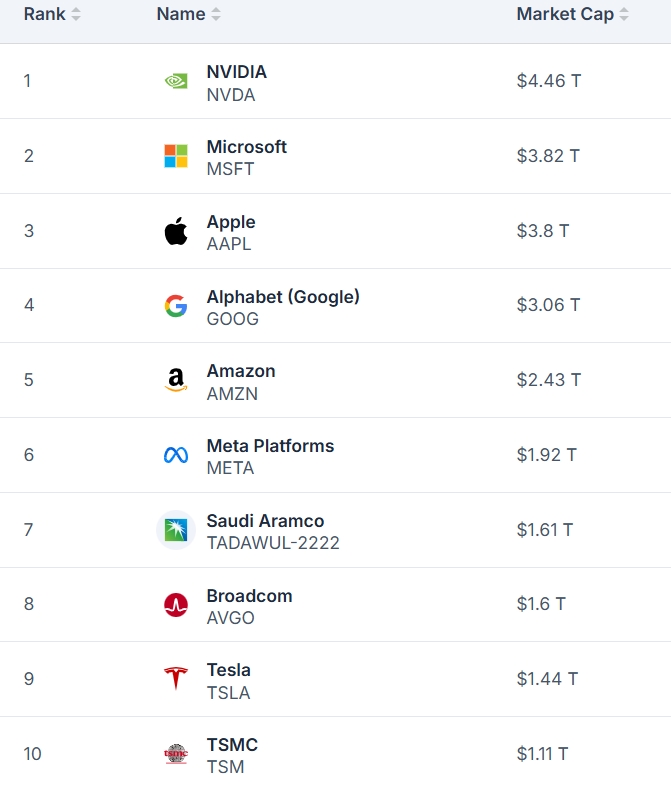
Task: Sort table by Rank column arrows
Action: click(76, 15)
